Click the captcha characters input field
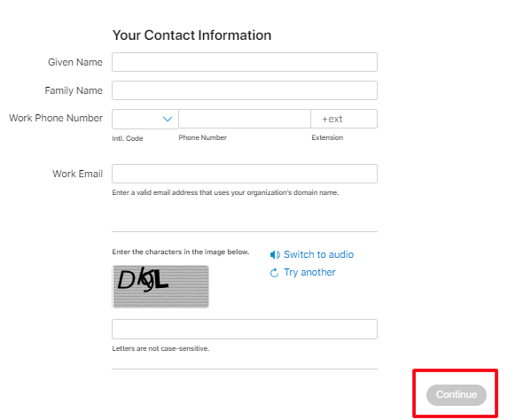Image resolution: width=516 pixels, height=420 pixels. 245,329
